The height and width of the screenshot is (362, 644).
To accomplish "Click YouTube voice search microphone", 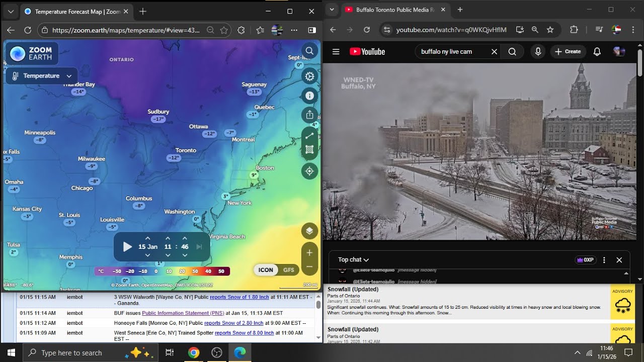I will pyautogui.click(x=538, y=51).
